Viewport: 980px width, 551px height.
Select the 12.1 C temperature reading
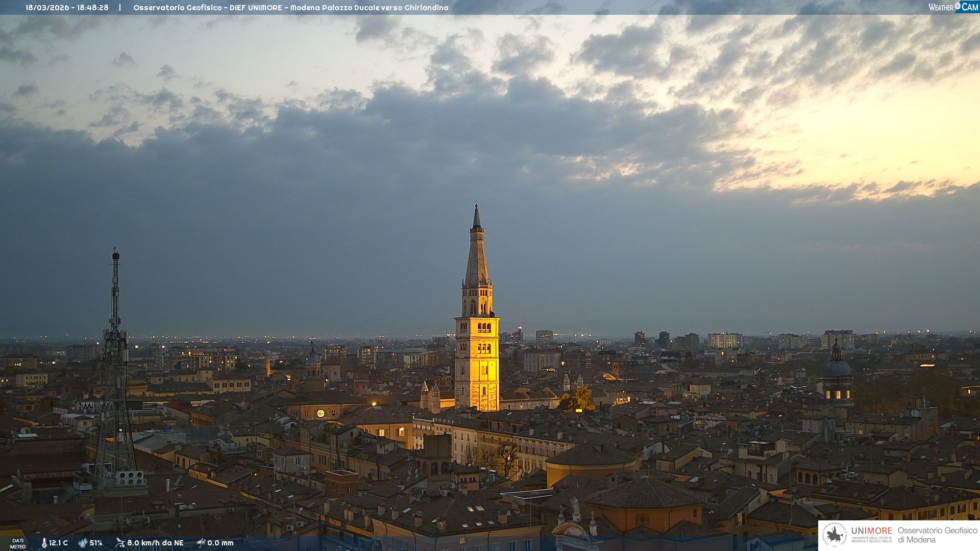point(58,543)
